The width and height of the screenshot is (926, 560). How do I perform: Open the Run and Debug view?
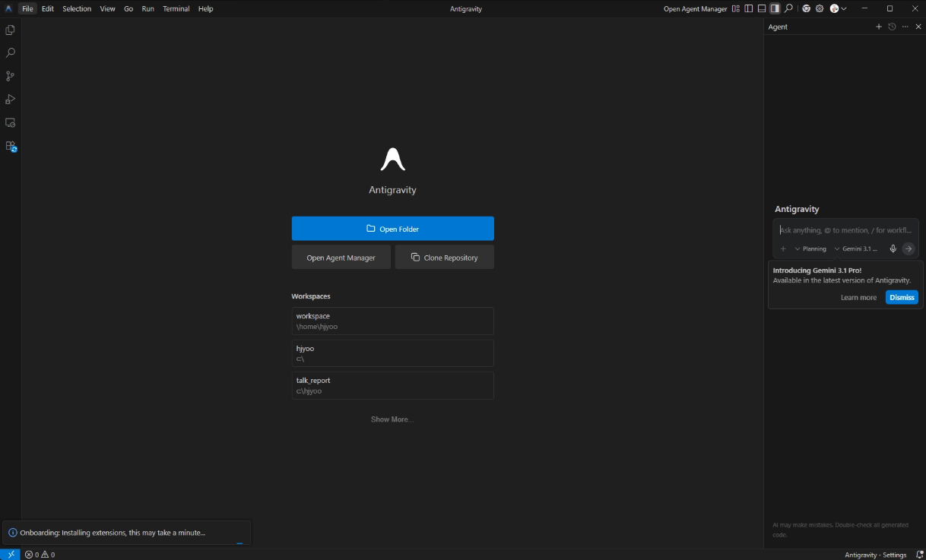11,100
